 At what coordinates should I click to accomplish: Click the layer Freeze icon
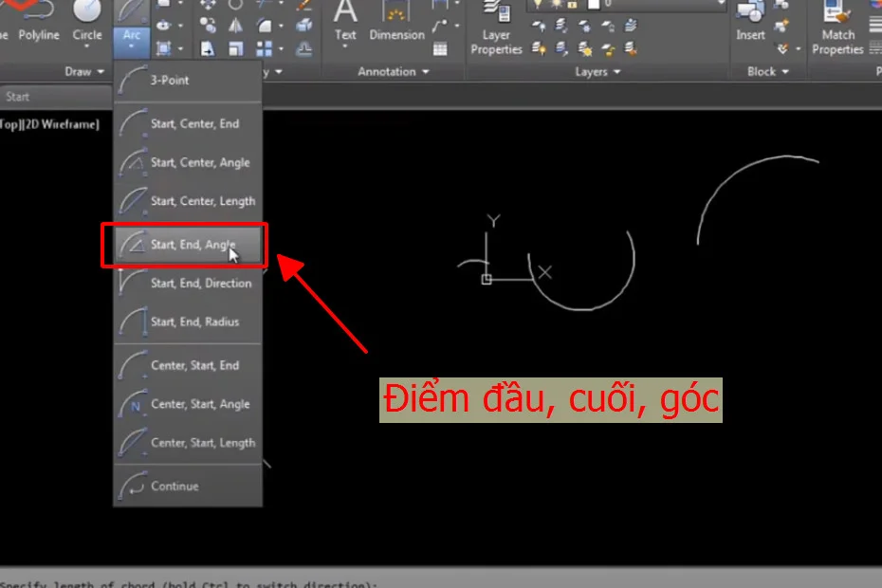click(585, 25)
